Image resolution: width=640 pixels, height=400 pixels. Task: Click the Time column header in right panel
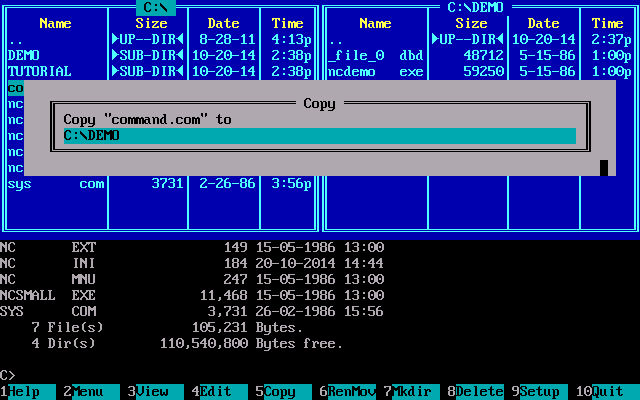coord(607,23)
